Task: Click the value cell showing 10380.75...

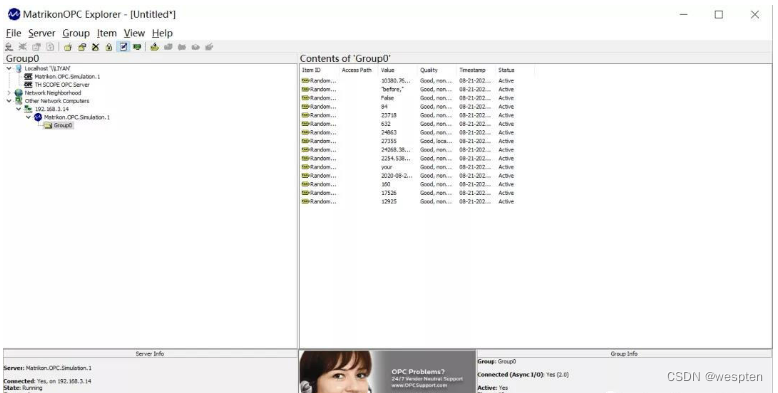Action: pyautogui.click(x=396, y=81)
